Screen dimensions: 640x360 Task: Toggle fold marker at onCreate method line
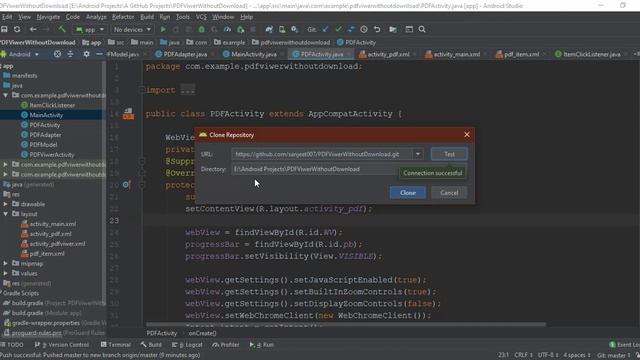point(142,185)
